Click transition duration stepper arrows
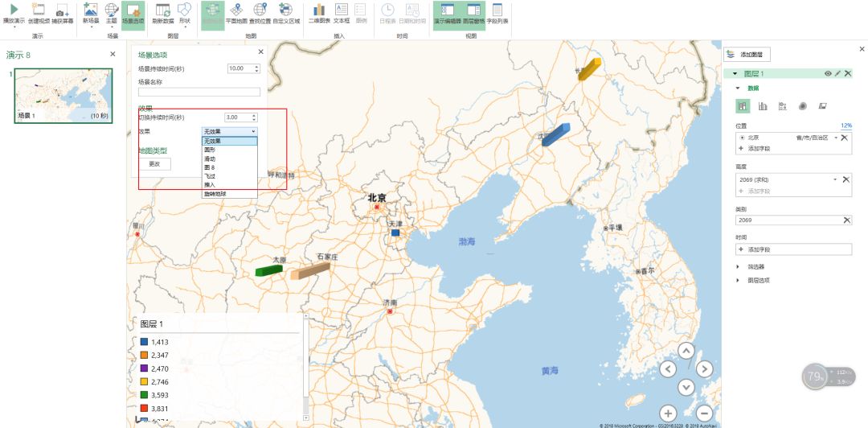The image size is (868, 428). [x=254, y=117]
